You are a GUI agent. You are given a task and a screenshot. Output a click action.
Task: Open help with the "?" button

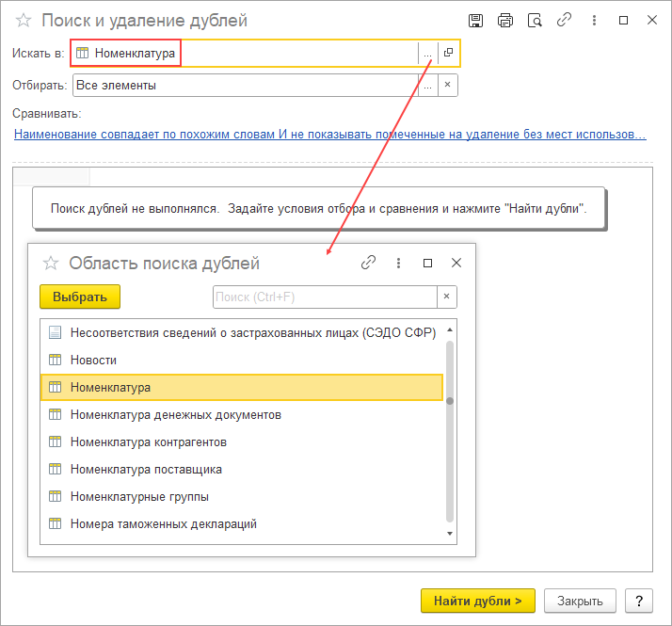pyautogui.click(x=638, y=601)
